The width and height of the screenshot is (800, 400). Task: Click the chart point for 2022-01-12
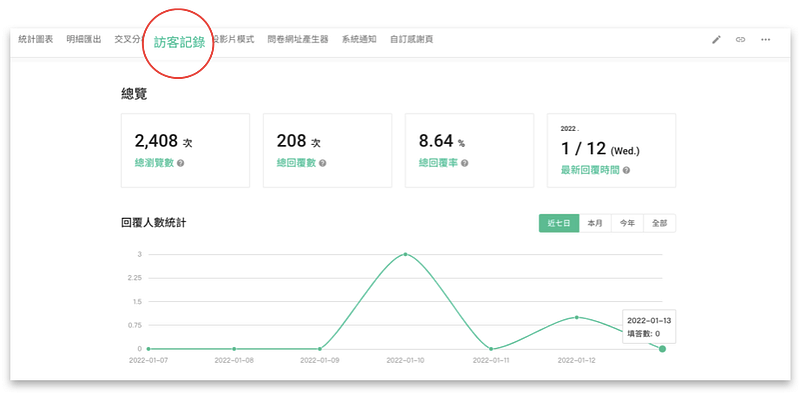[x=577, y=317]
